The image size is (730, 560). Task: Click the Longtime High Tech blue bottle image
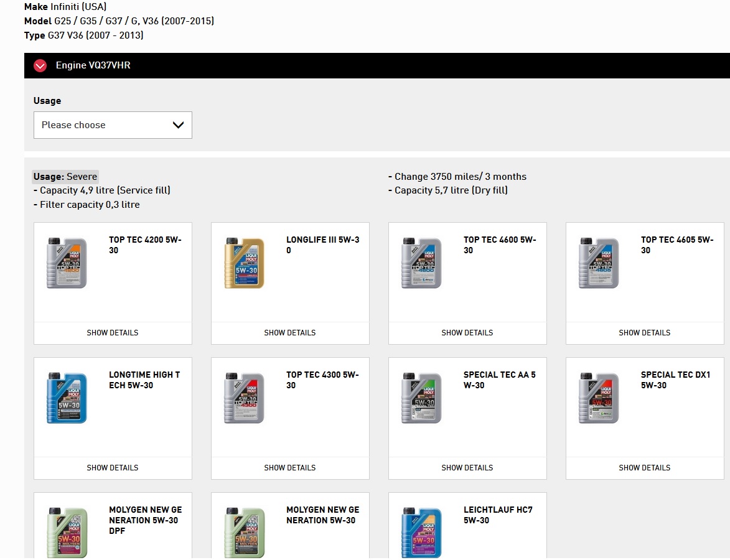[67, 398]
